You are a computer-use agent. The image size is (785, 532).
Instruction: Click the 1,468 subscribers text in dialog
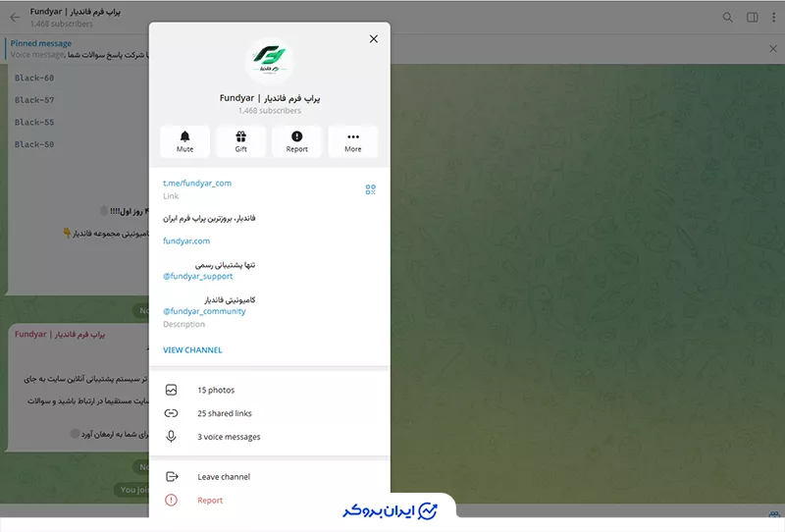coord(269,111)
